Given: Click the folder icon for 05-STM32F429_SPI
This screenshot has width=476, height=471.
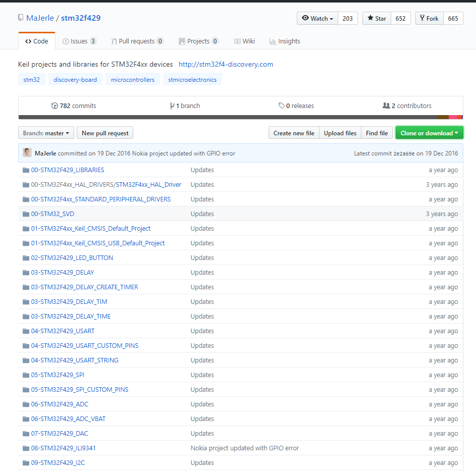Looking at the screenshot, I should (26, 375).
